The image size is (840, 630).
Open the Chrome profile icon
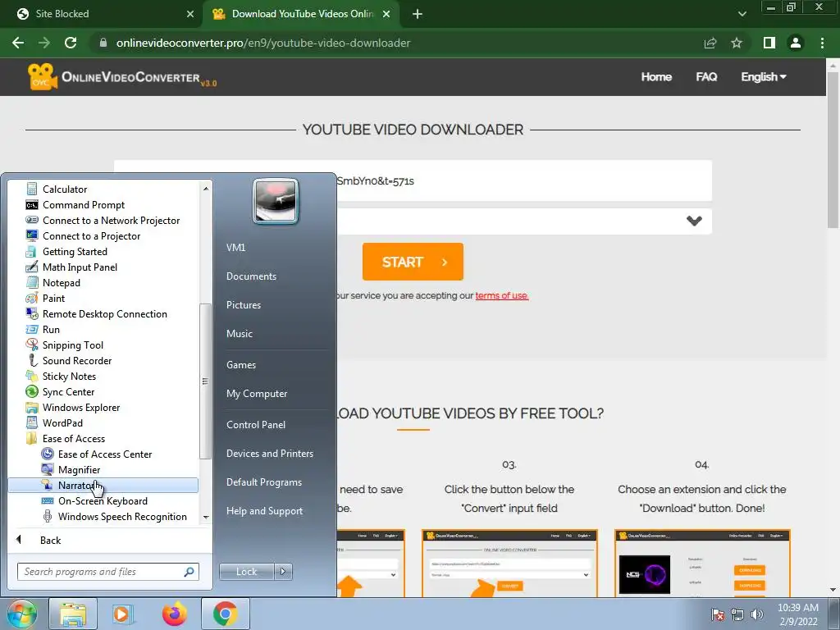click(x=796, y=43)
